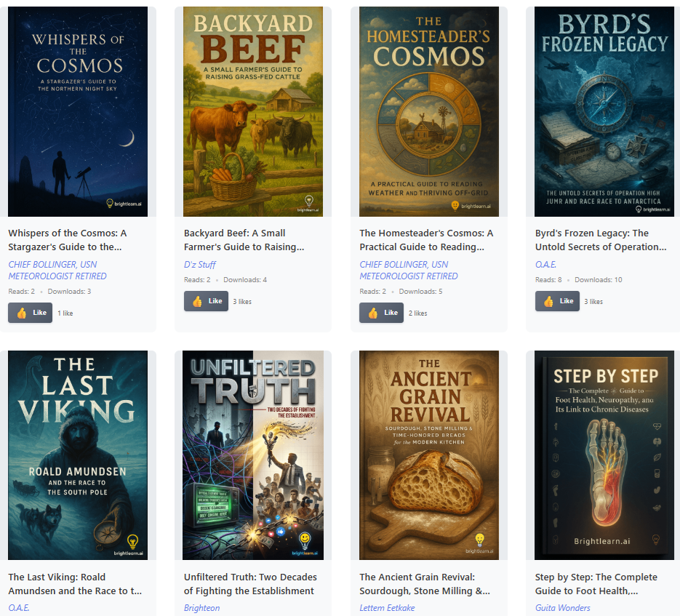
Task: Open Guita Wonders author link
Action: [562, 608]
